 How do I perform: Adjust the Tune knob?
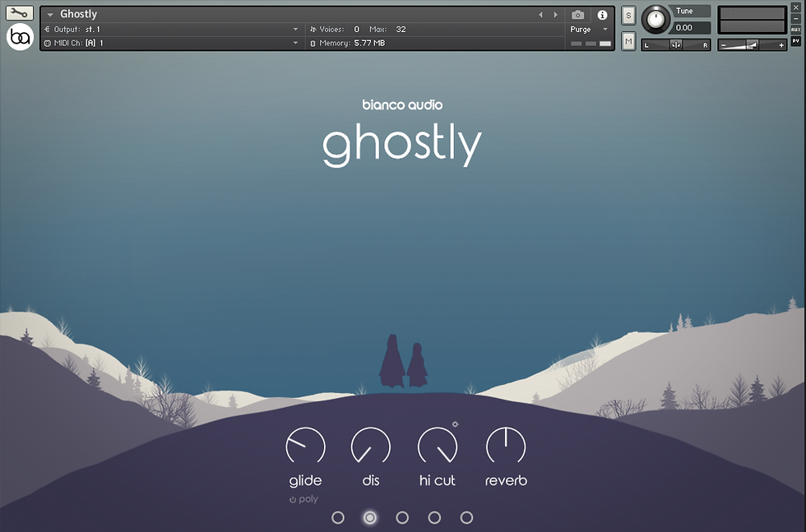pyautogui.click(x=655, y=20)
